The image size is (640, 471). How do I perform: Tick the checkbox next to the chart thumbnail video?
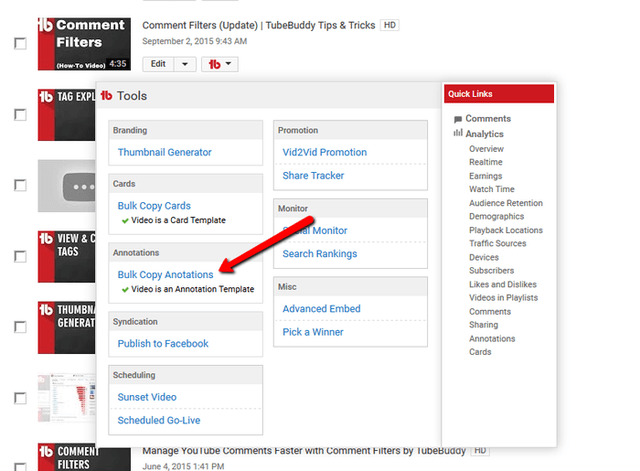[x=20, y=398]
